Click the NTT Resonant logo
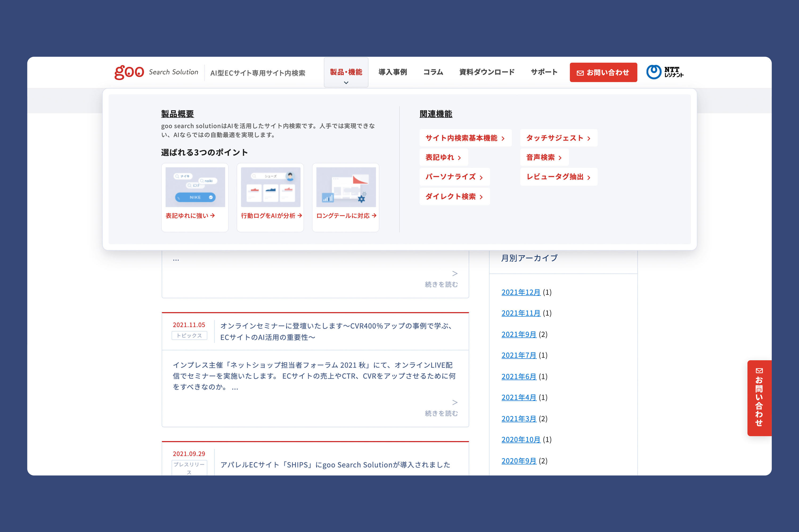This screenshot has height=532, width=799. pyautogui.click(x=665, y=72)
